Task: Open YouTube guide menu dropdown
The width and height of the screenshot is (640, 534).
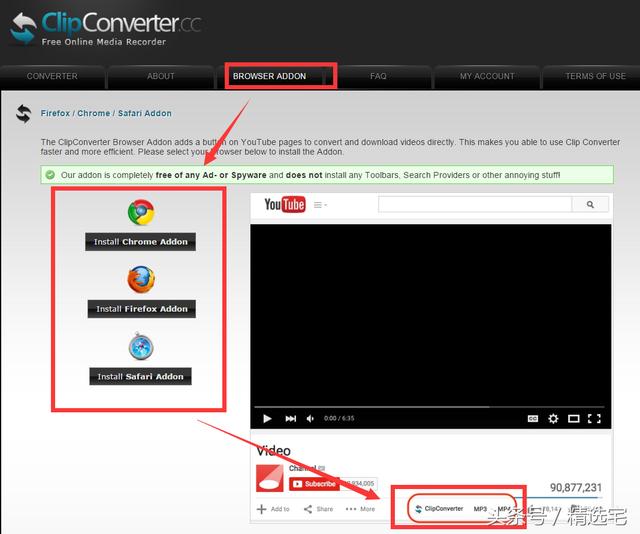Action: [x=320, y=205]
